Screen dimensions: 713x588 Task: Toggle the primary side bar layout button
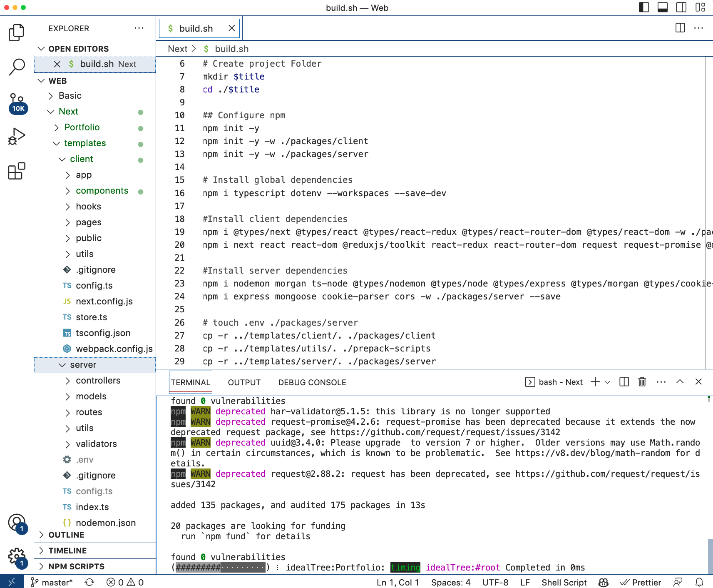coord(644,7)
